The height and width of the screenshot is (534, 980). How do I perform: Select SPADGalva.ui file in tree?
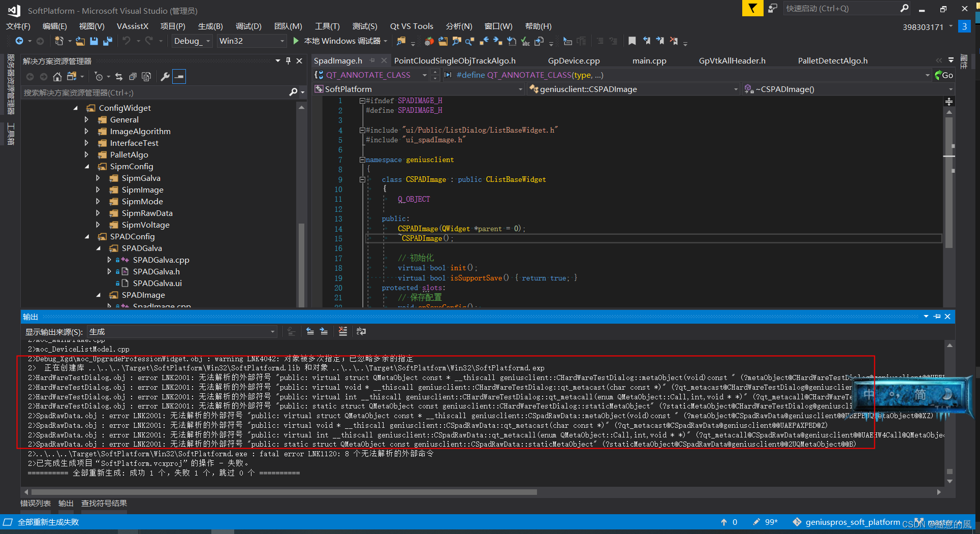(157, 284)
